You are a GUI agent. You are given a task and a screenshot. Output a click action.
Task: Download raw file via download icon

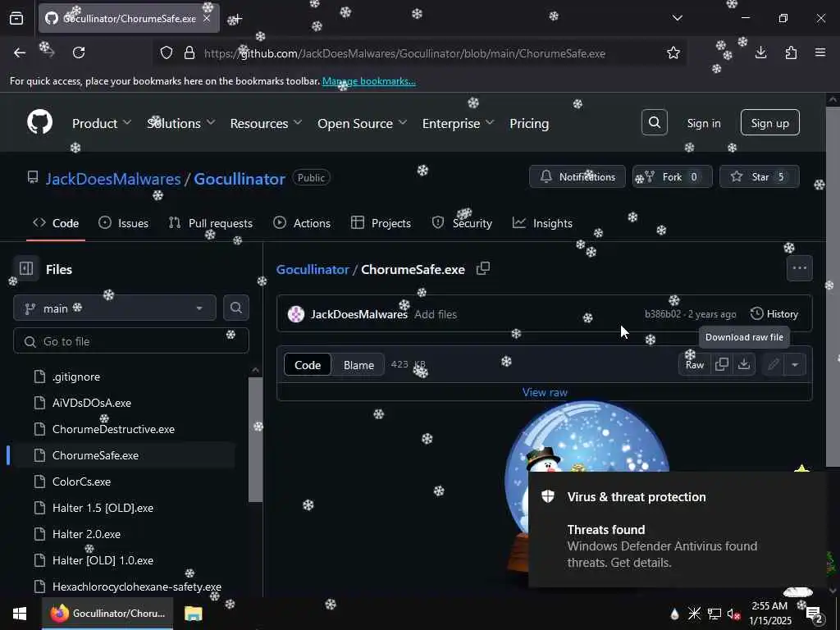pyautogui.click(x=743, y=364)
